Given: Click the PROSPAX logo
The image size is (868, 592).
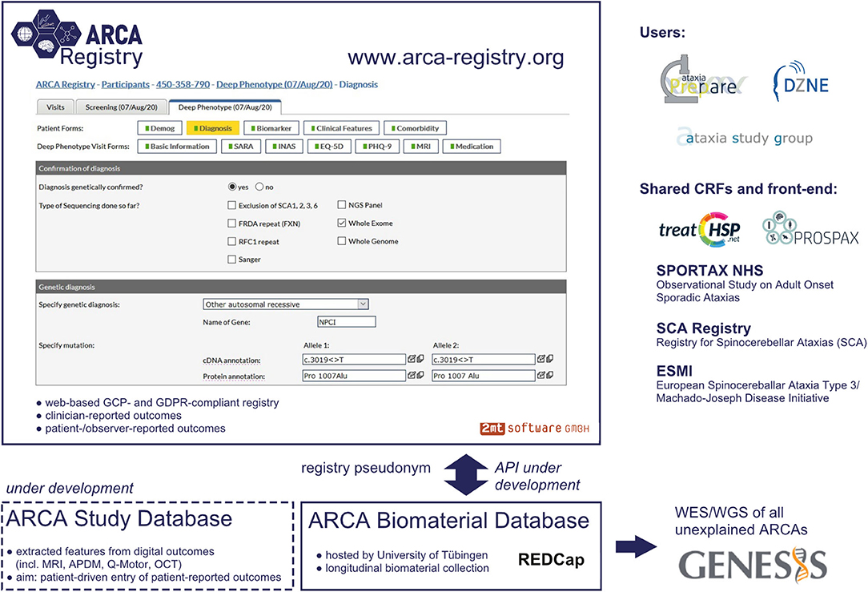Looking at the screenshot, I should [810, 229].
